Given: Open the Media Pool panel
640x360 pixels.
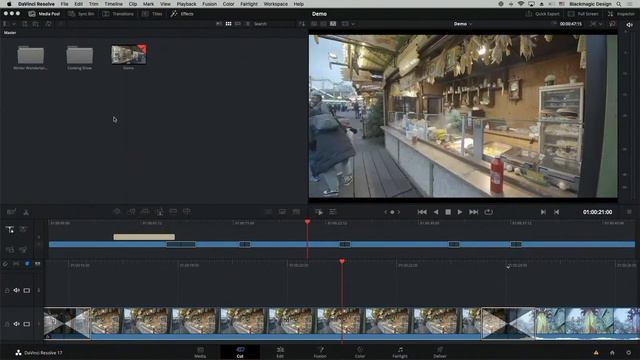Looking at the screenshot, I should [44, 14].
